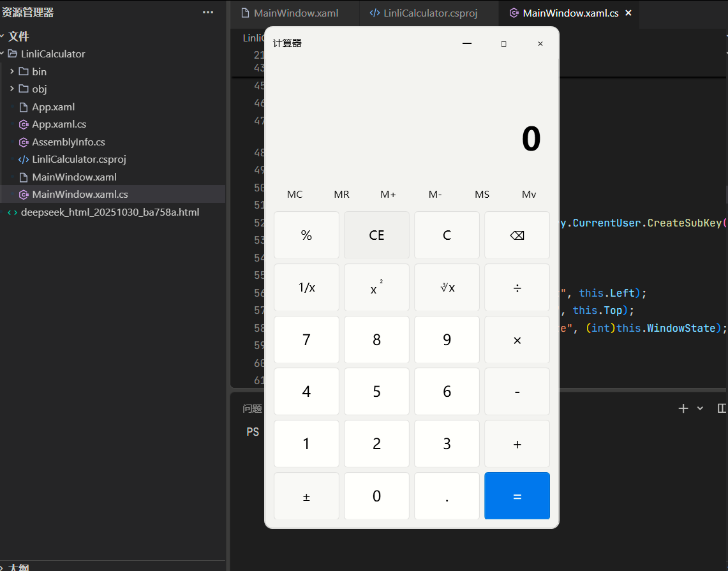The height and width of the screenshot is (571, 728).
Task: Click the CE clear entry button
Action: click(x=376, y=235)
